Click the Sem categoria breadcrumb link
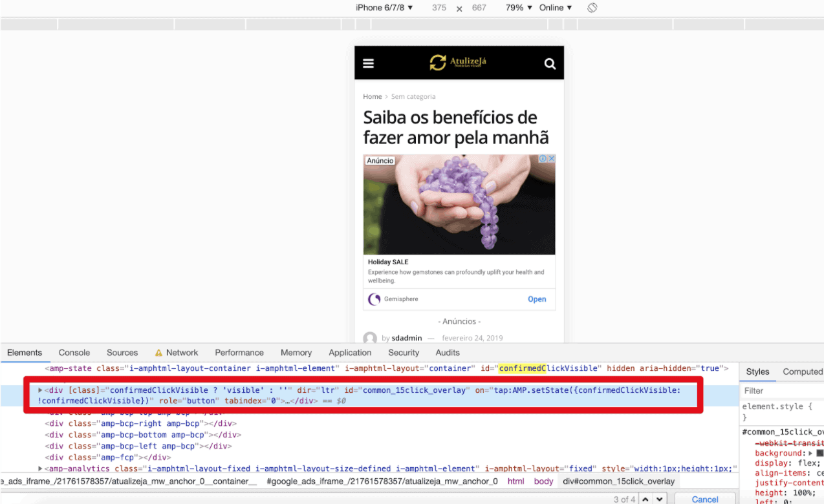This screenshot has height=504, width=824. (x=413, y=96)
